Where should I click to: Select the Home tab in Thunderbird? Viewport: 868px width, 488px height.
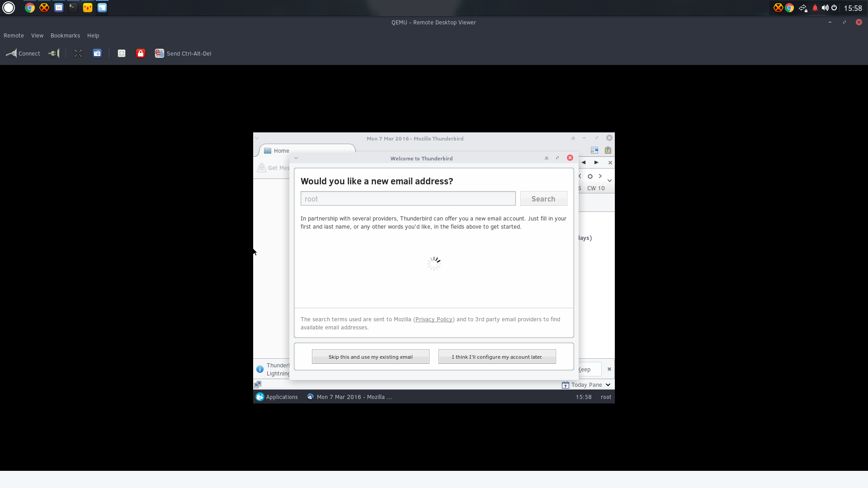[x=307, y=150]
